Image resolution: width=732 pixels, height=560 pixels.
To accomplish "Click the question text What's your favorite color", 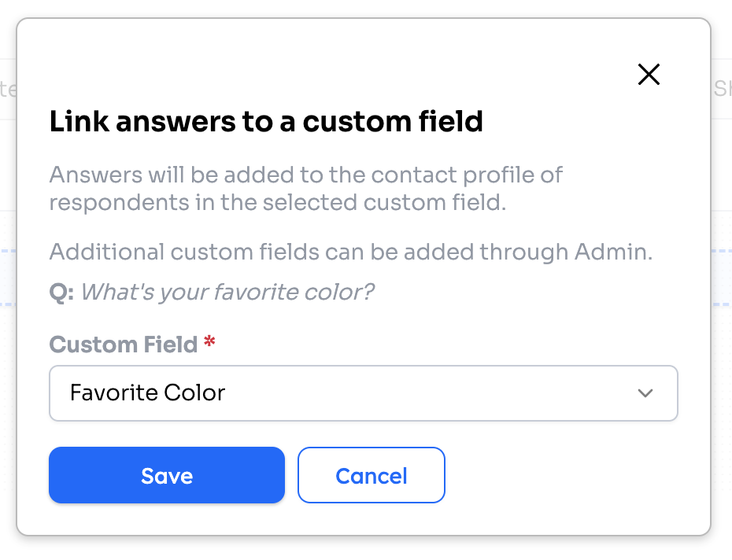I will pos(227,292).
